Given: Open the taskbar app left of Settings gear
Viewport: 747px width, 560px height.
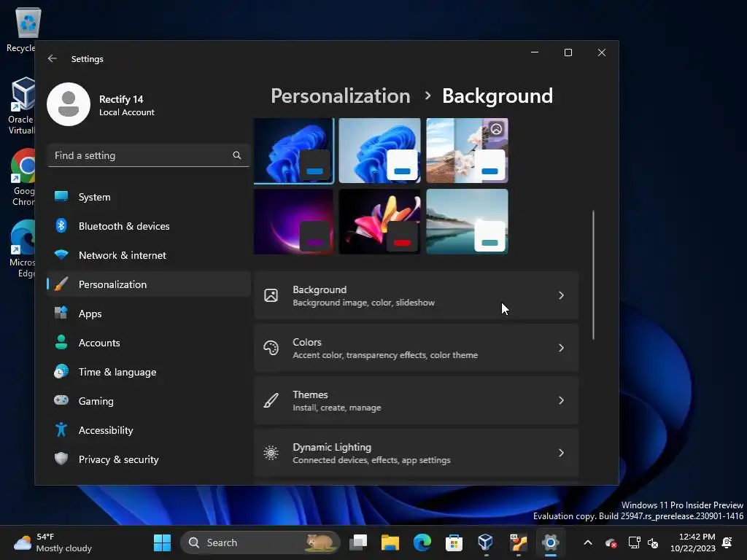Looking at the screenshot, I should click(x=519, y=542).
